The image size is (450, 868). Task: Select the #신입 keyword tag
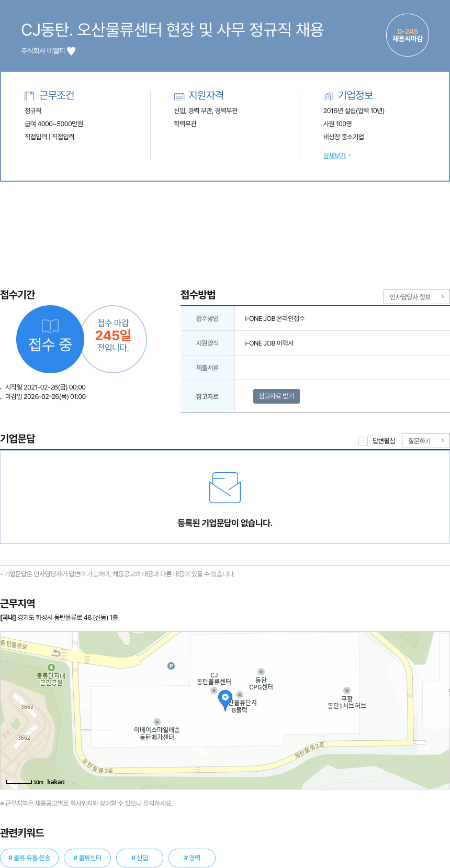click(x=140, y=858)
